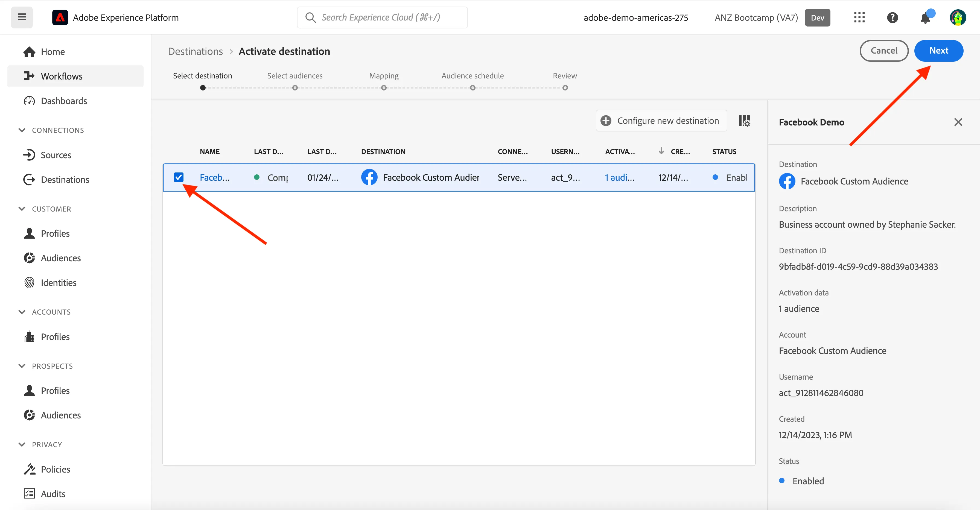Open the Faceb... destination name link
Screen dimensions: 980x510
tap(215, 177)
